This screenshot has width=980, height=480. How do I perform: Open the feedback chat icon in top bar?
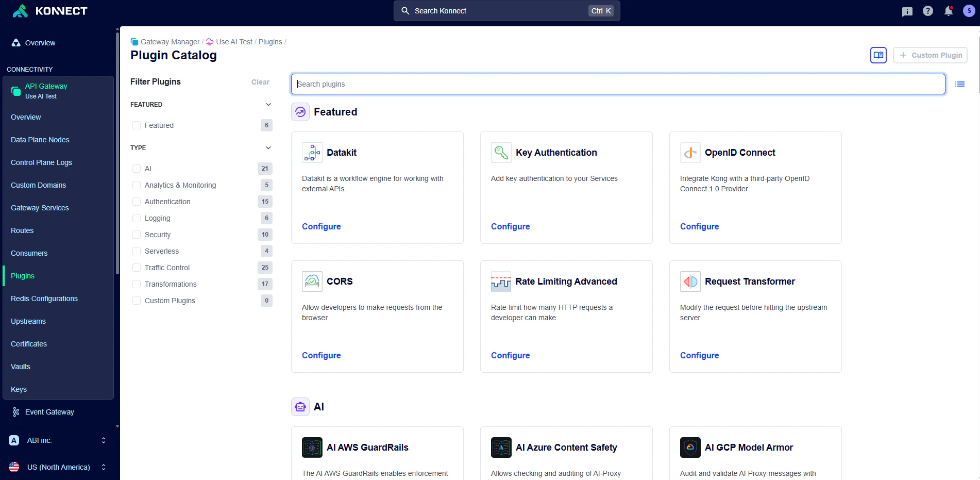[x=907, y=11]
